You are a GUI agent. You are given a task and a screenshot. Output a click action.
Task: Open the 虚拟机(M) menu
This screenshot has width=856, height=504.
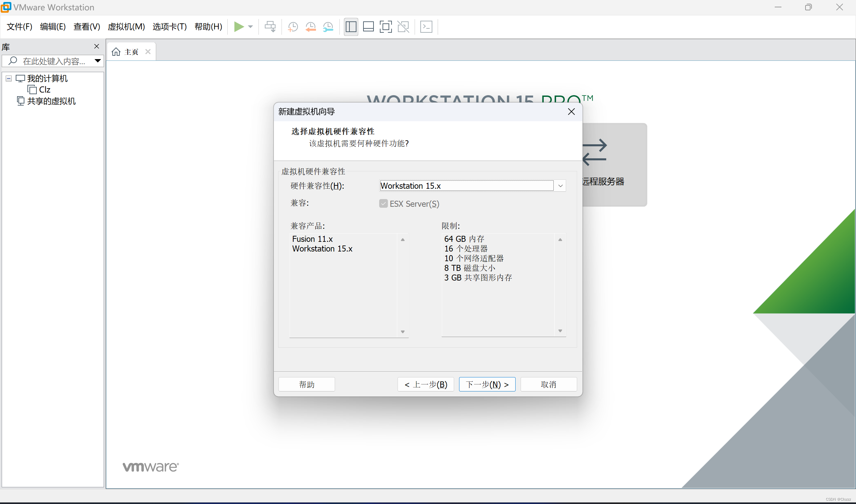(x=126, y=26)
